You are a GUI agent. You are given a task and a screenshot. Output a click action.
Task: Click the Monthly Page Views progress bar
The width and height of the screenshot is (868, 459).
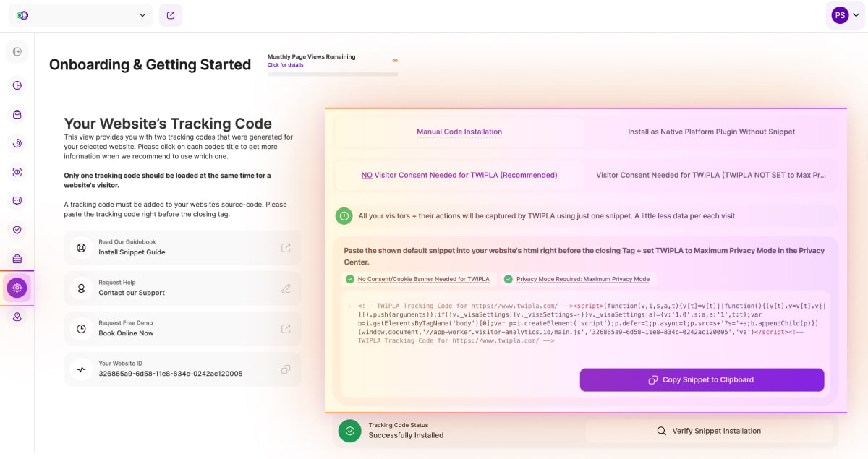point(333,73)
